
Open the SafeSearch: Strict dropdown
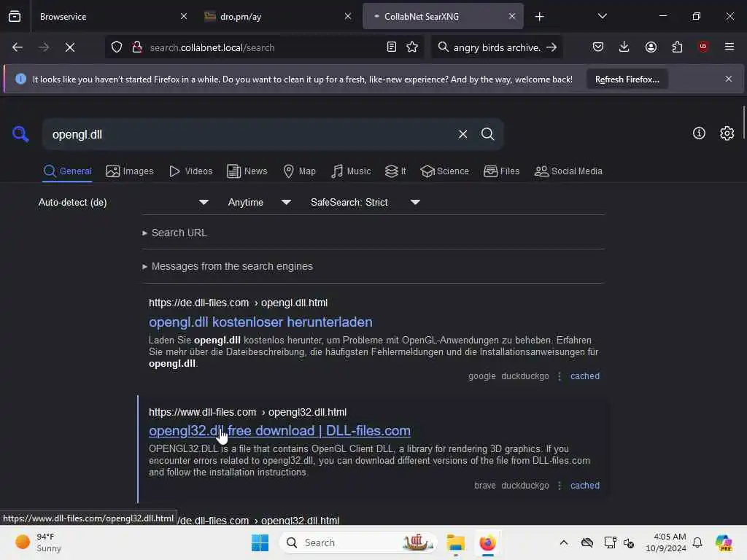(x=365, y=203)
